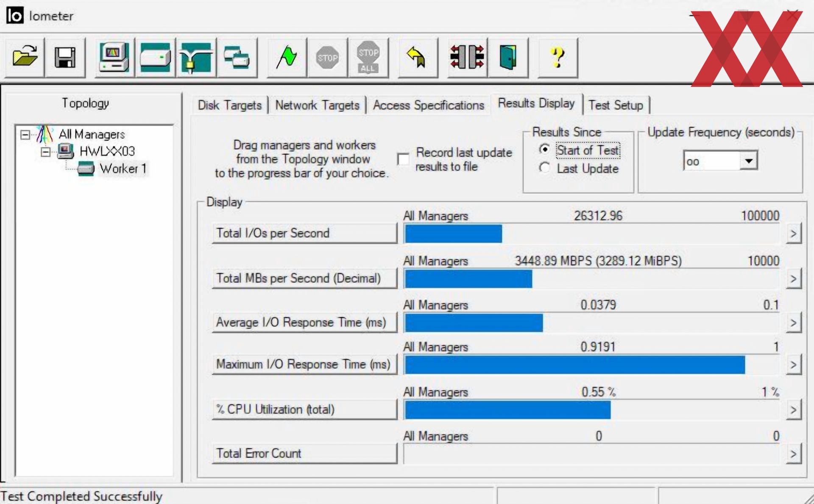The width and height of the screenshot is (814, 504).
Task: Click the Exit door icon
Action: click(x=508, y=57)
